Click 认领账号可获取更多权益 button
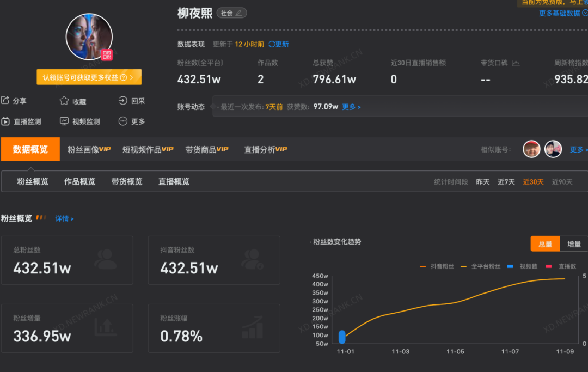588x372 pixels. pos(89,77)
